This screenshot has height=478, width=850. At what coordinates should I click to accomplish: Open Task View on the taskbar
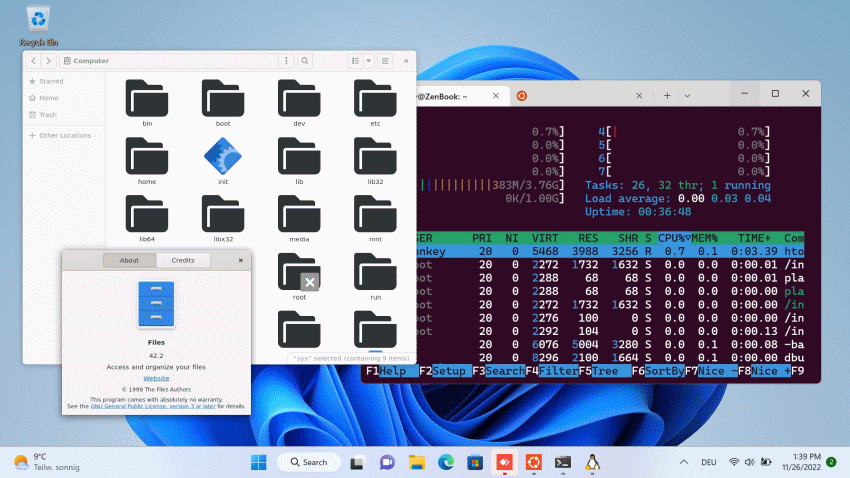[x=357, y=462]
